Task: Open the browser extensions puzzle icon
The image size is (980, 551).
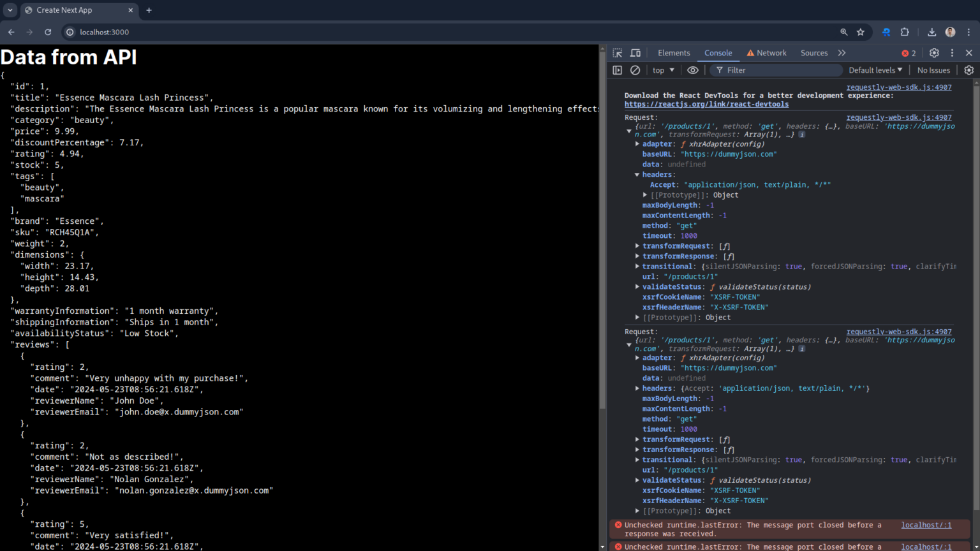Action: click(905, 32)
